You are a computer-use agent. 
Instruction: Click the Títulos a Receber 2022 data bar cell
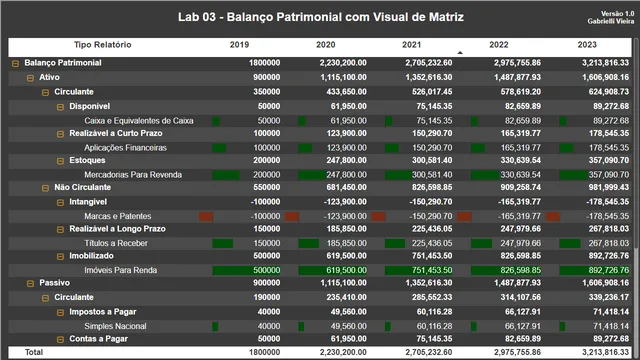(481, 244)
